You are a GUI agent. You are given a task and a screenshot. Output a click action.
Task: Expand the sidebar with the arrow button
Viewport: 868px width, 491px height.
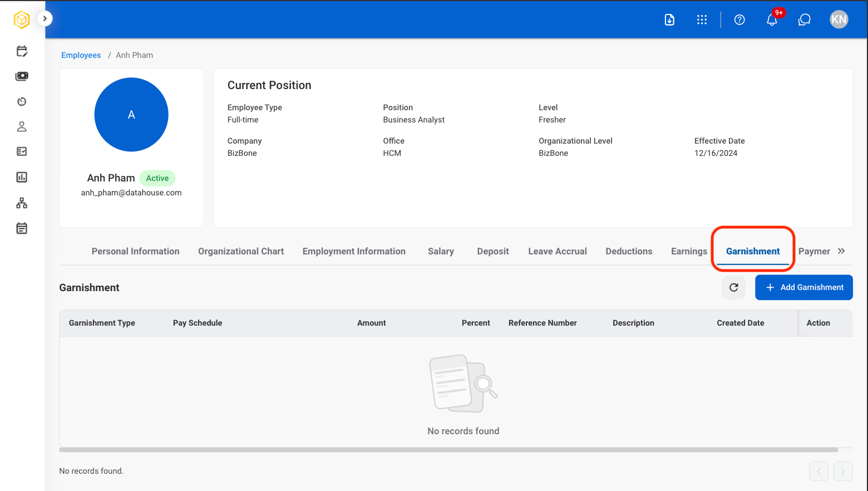pos(45,18)
